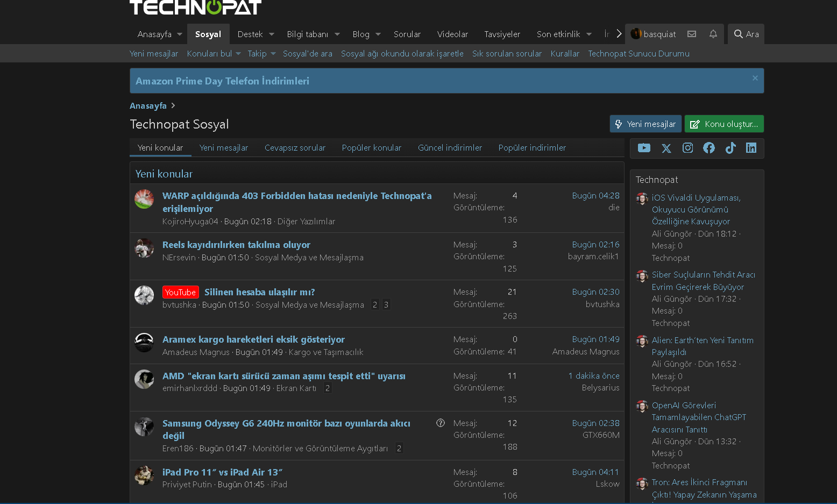Open NErsevin's avatar on Reels thread
This screenshot has height=504, width=837.
[144, 248]
